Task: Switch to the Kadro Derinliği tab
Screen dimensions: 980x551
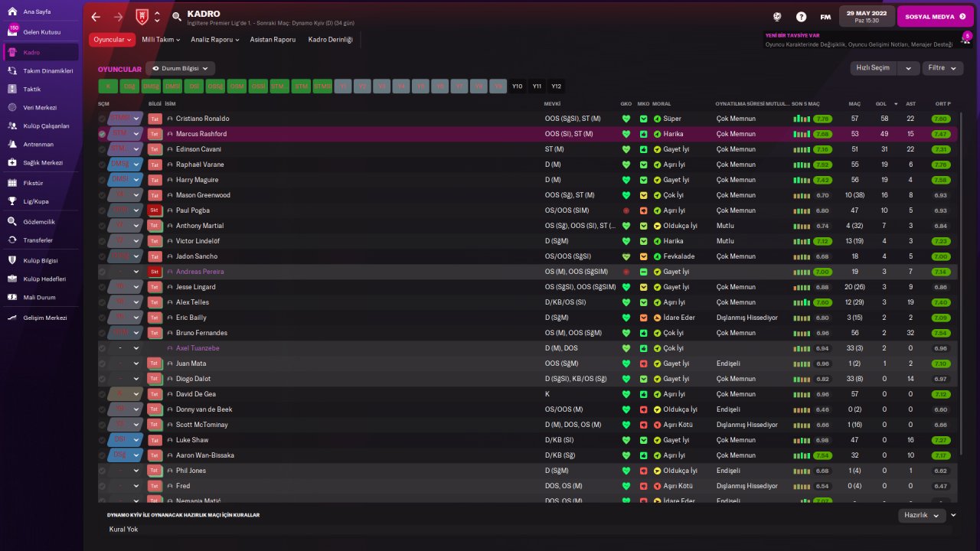Action: 331,39
